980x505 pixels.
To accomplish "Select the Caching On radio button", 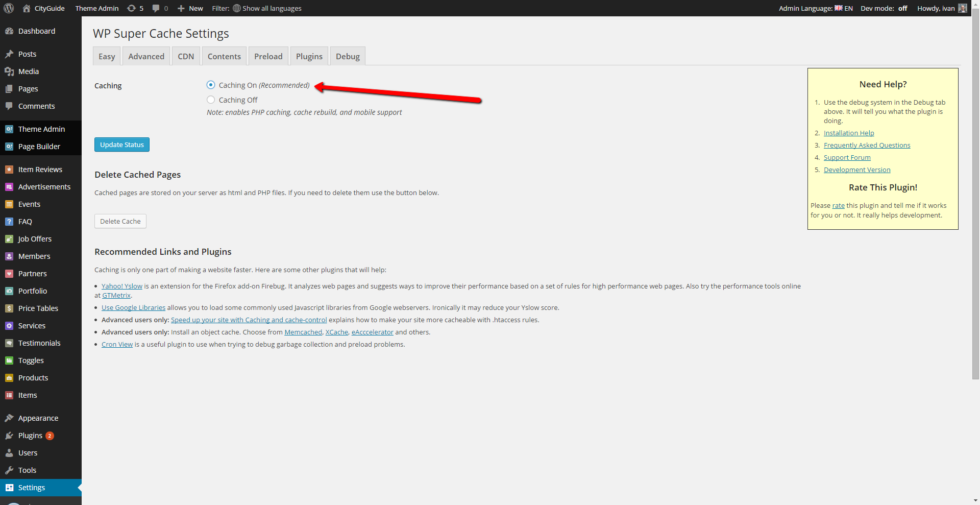I will coord(211,85).
